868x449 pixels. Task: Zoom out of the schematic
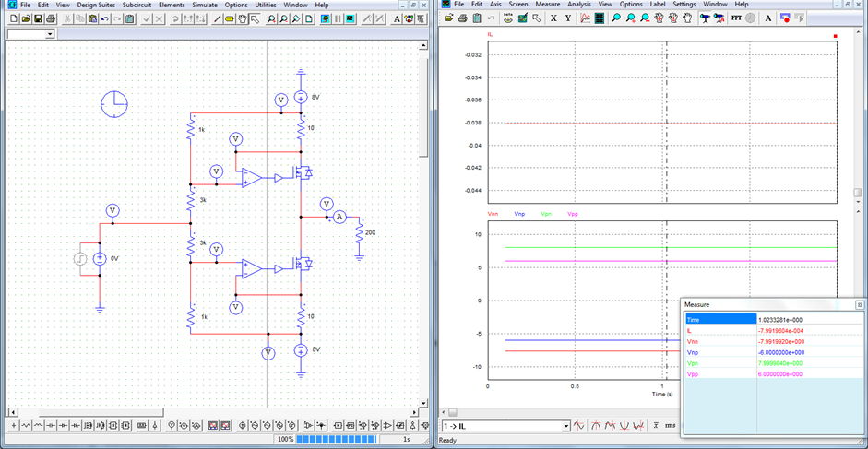pos(284,18)
